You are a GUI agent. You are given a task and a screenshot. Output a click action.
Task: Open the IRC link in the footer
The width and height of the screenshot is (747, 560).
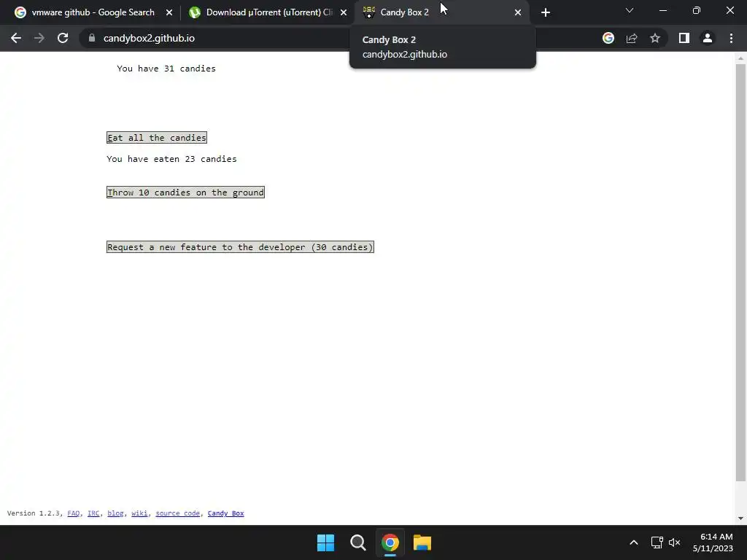point(93,513)
